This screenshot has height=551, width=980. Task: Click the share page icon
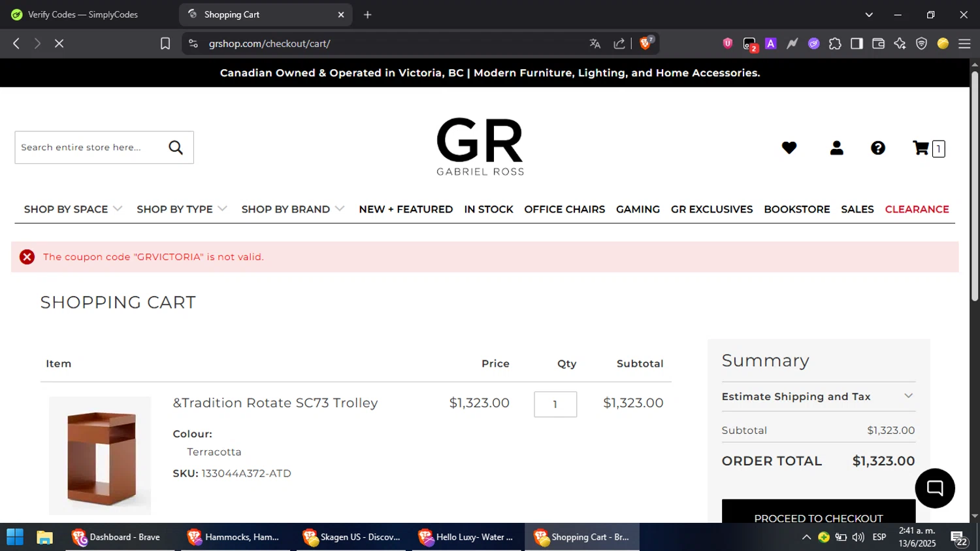click(619, 44)
